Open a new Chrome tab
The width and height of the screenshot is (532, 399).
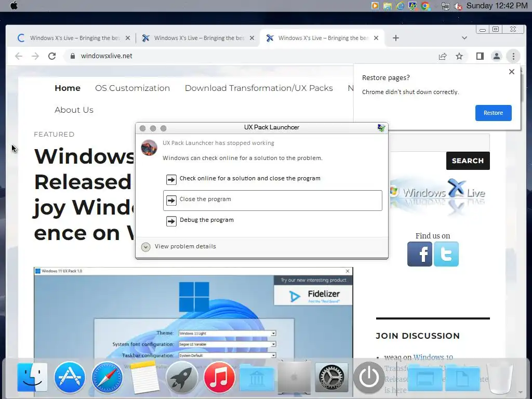click(395, 38)
